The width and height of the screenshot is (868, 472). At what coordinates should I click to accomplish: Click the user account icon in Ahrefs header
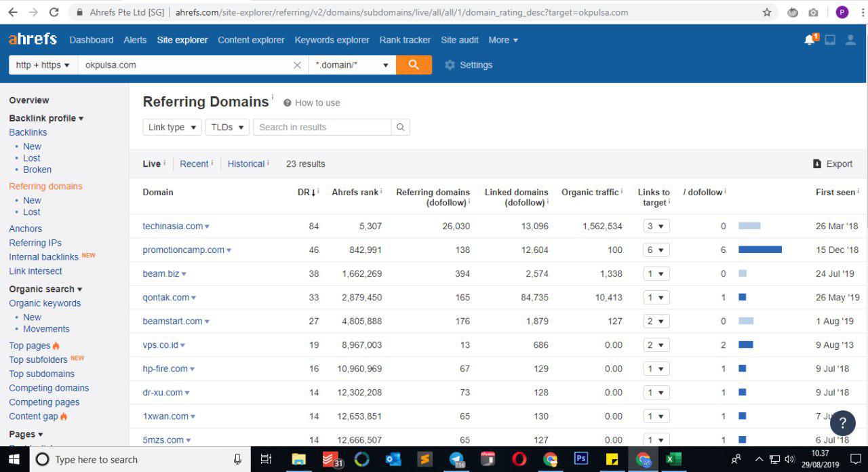click(850, 40)
